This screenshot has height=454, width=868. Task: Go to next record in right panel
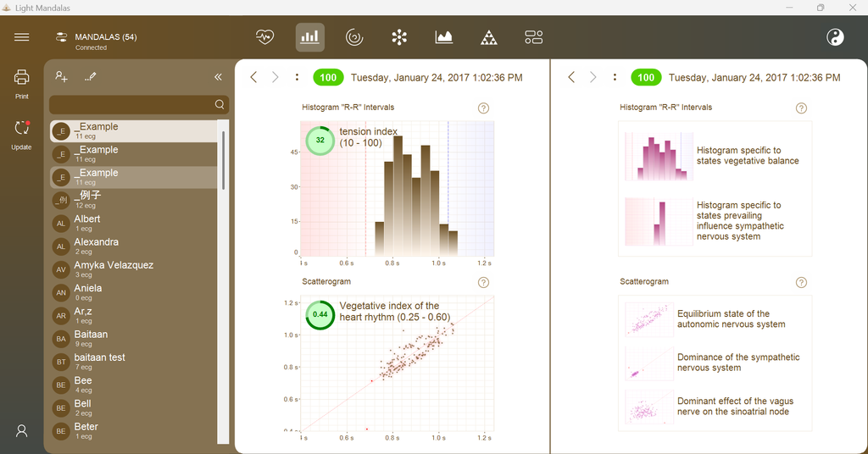pyautogui.click(x=593, y=77)
